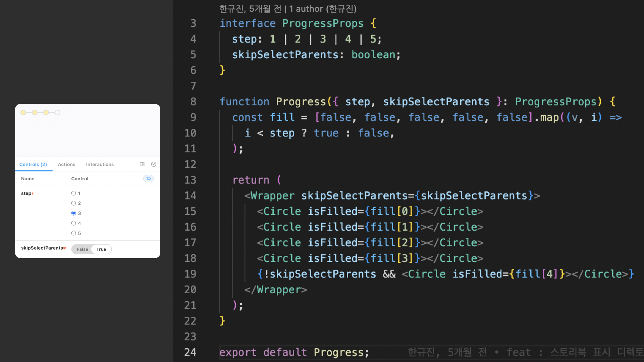Select the Controls (2) tab
The width and height of the screenshot is (644, 362).
33,164
